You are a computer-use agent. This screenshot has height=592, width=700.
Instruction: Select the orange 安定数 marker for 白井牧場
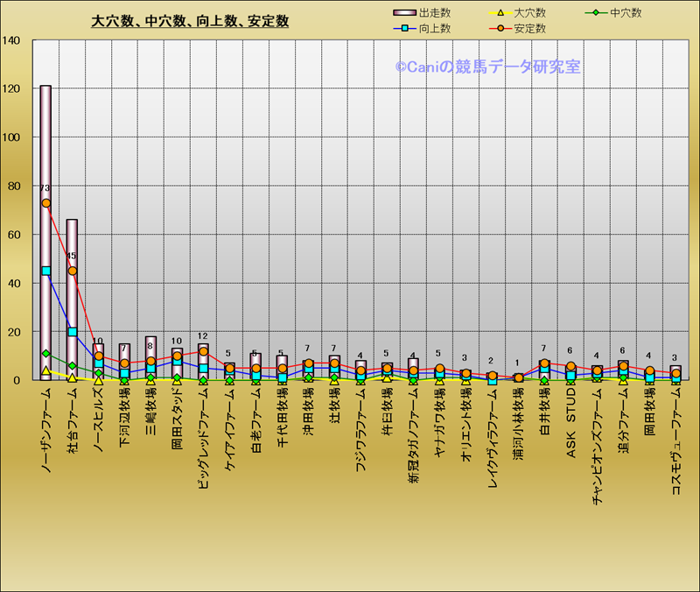pos(544,363)
